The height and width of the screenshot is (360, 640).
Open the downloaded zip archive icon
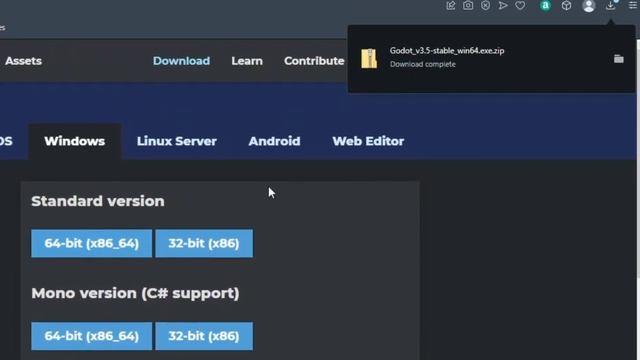pyautogui.click(x=369, y=58)
